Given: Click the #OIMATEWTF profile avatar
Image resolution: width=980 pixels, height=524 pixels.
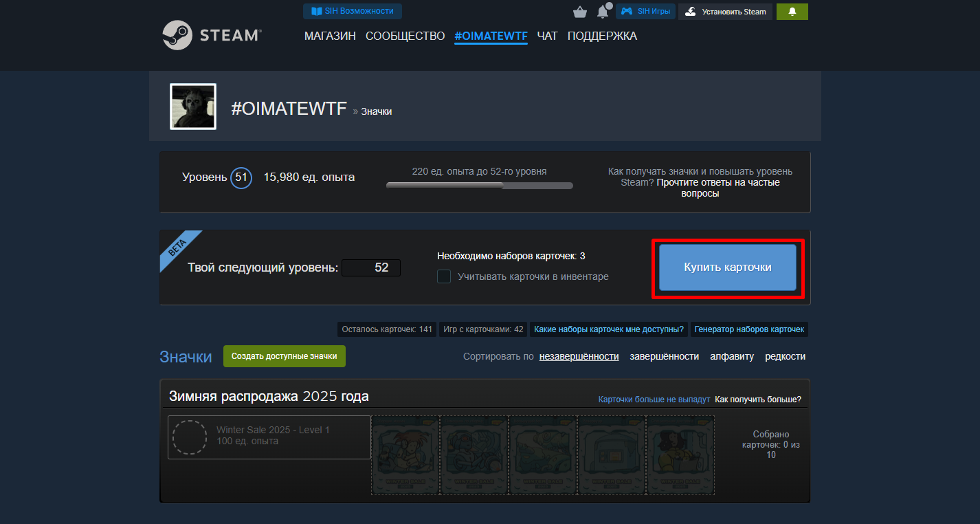Looking at the screenshot, I should [193, 107].
